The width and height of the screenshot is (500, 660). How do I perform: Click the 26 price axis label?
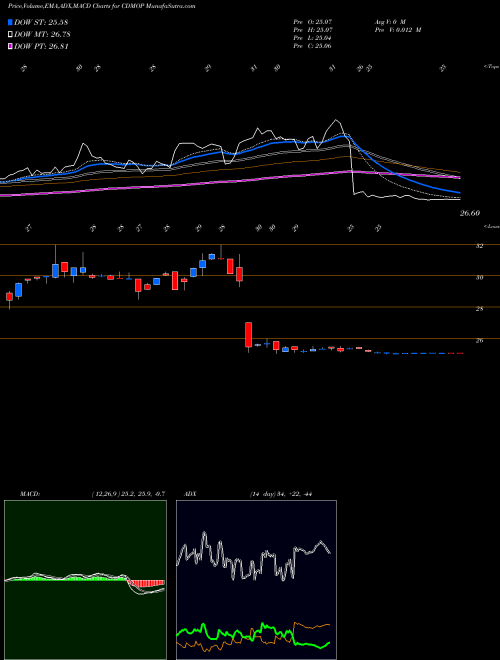[x=480, y=341]
